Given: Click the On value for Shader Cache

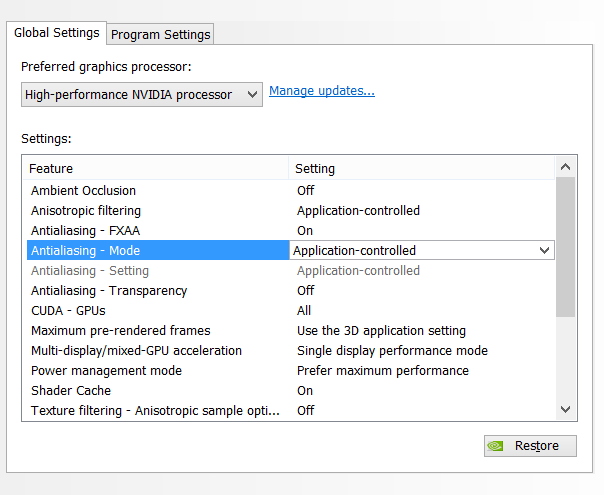Looking at the screenshot, I should pos(305,391).
